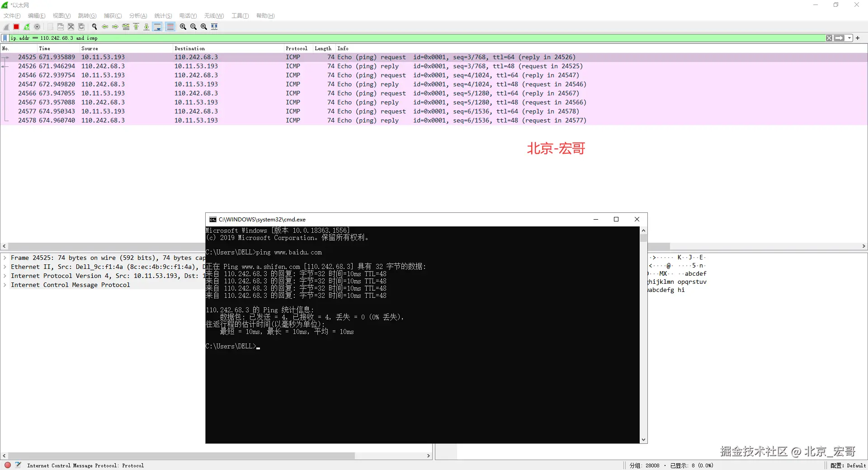The height and width of the screenshot is (470, 868).
Task: Expand the Ethernet II tree node
Action: [5, 267]
